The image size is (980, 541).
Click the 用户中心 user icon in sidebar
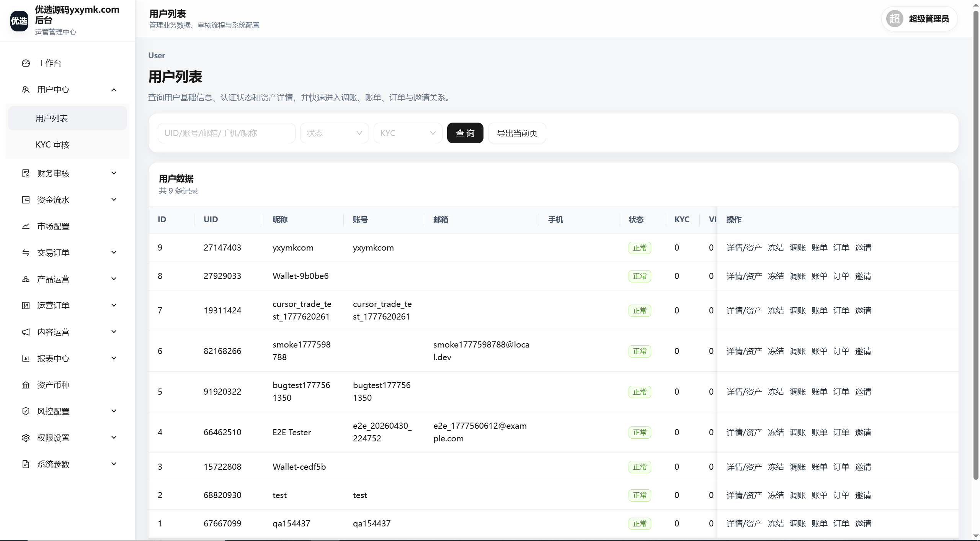[26, 90]
